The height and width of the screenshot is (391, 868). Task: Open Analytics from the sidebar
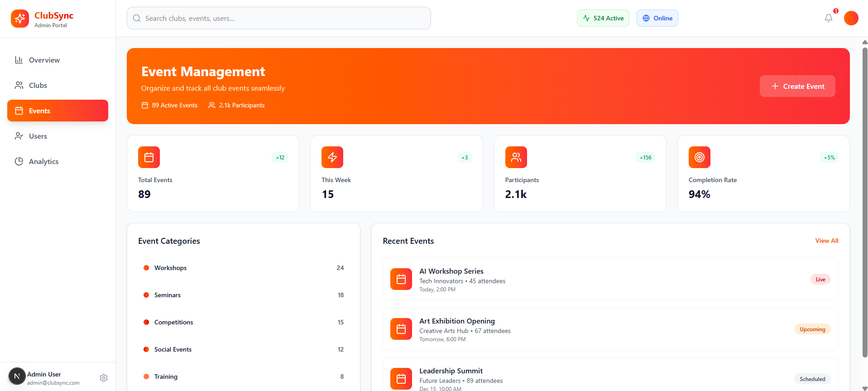[x=58, y=161]
